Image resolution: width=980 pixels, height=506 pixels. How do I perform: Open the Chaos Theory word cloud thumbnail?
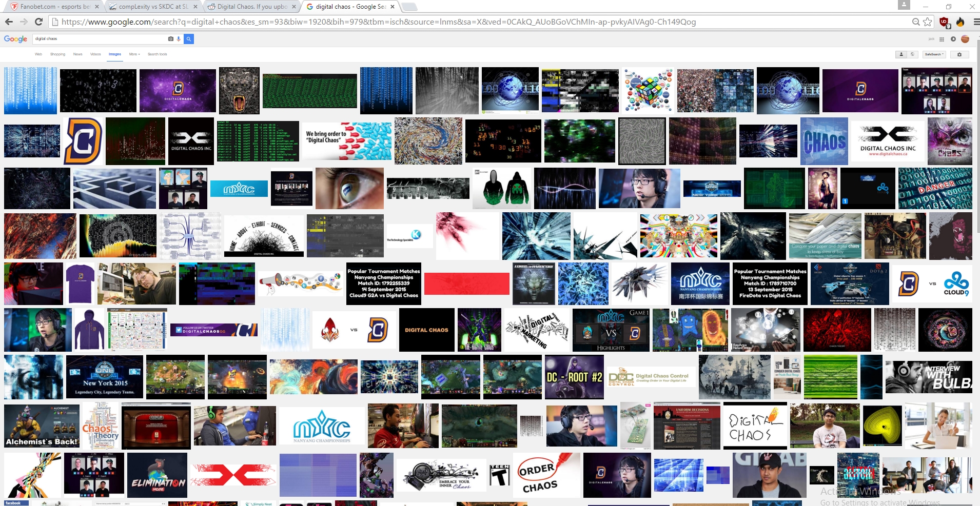[101, 426]
